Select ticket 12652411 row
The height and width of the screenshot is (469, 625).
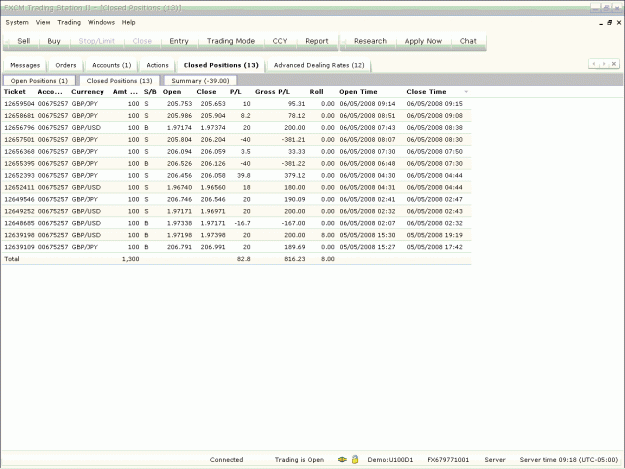(237, 188)
